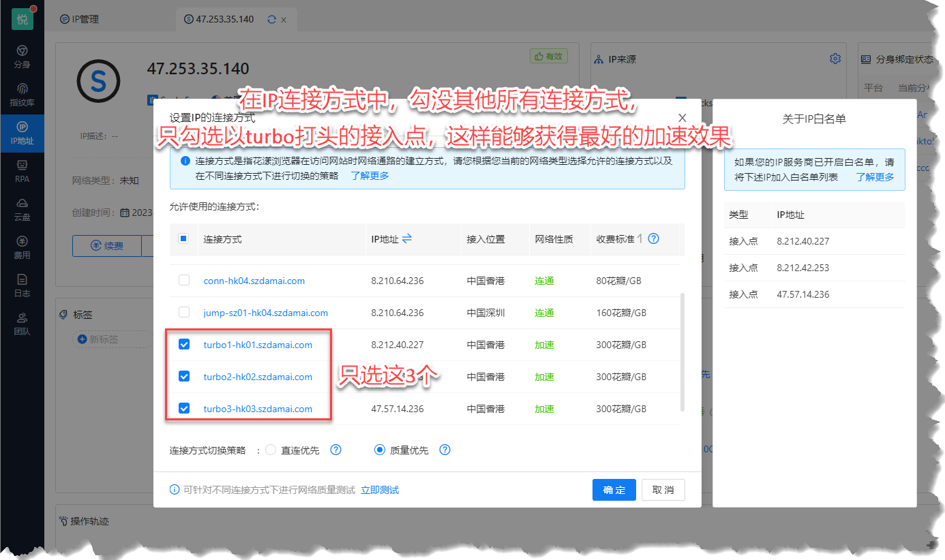This screenshot has height=560, width=945.
Task: Click 取消 to cancel the dialog
Action: [x=663, y=490]
